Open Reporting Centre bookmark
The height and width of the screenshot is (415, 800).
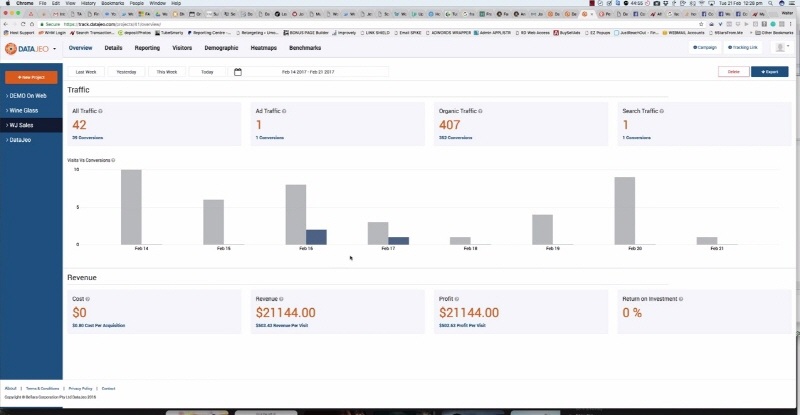209,33
